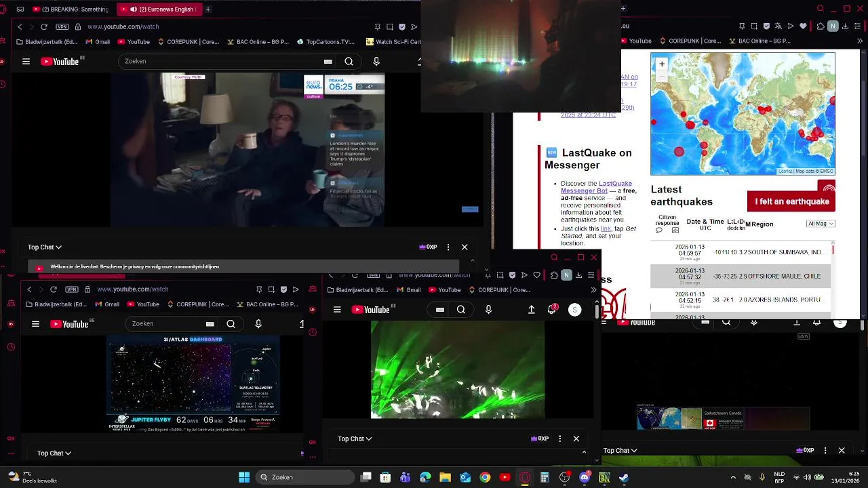The width and height of the screenshot is (868, 488).
Task: Open the Watch Sci-Fi Cart bookmark
Action: 393,41
